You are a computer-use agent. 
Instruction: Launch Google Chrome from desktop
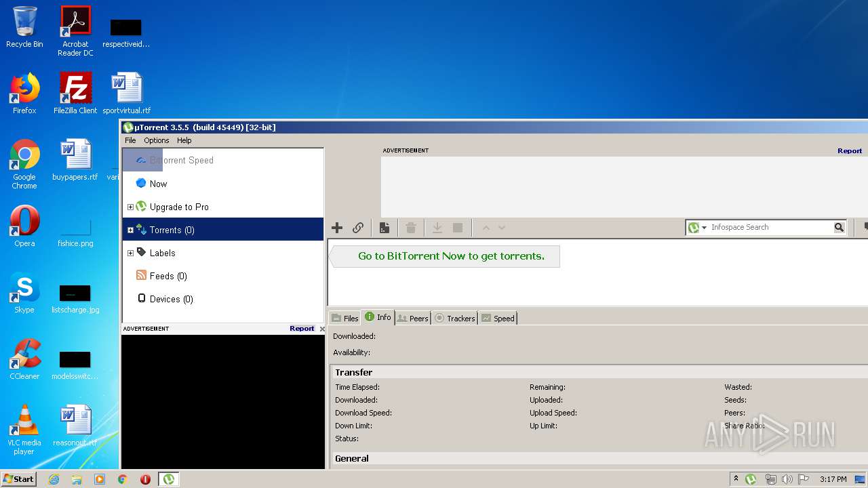click(x=24, y=164)
